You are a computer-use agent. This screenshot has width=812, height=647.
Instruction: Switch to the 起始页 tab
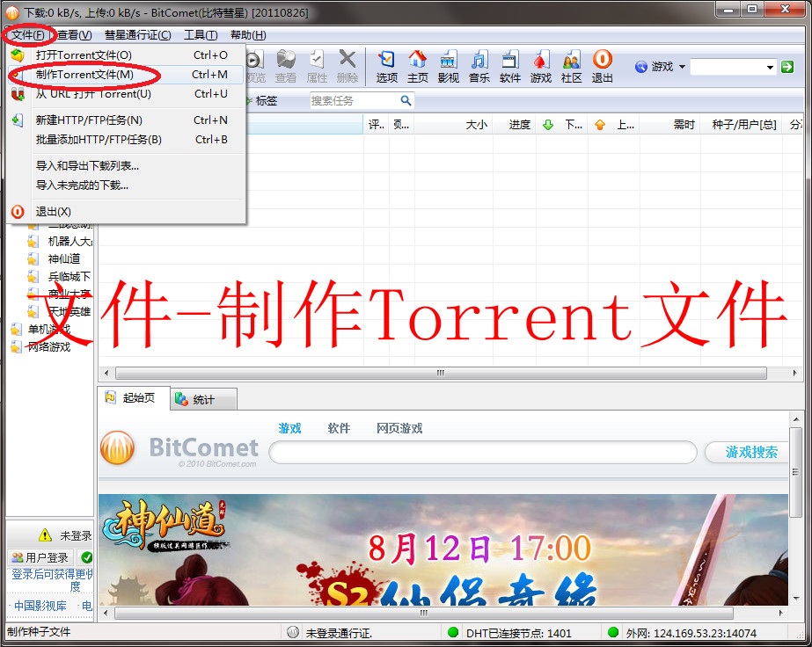134,398
